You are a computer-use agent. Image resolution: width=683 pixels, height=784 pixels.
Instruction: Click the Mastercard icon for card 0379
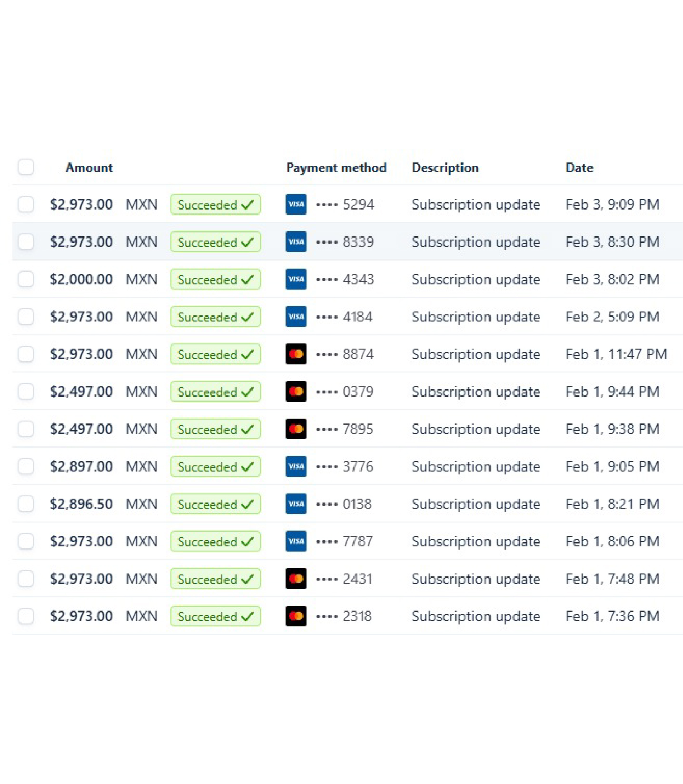point(296,392)
